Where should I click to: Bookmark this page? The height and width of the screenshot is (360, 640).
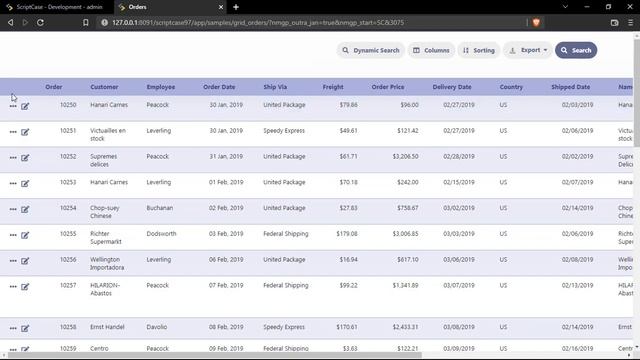pyautogui.click(x=86, y=22)
